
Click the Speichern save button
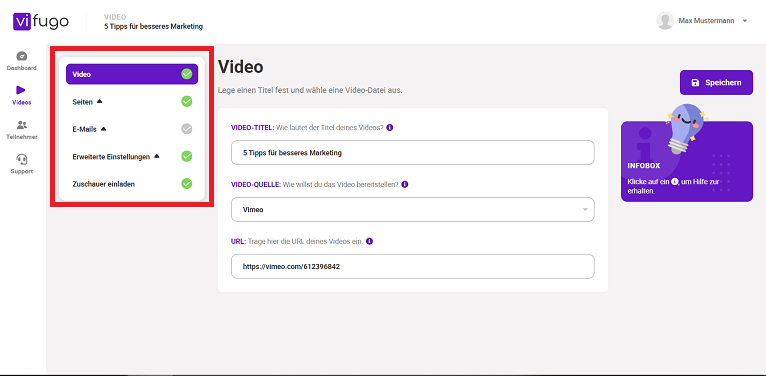716,83
